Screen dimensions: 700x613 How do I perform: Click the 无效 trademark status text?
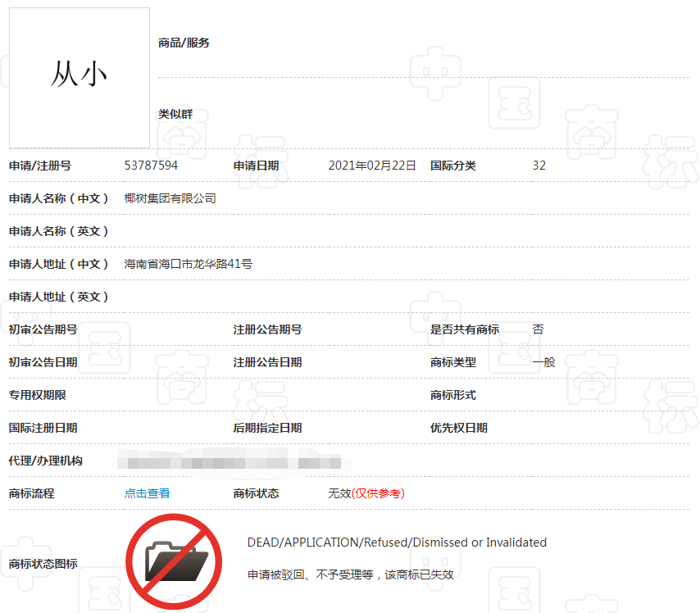click(x=339, y=493)
